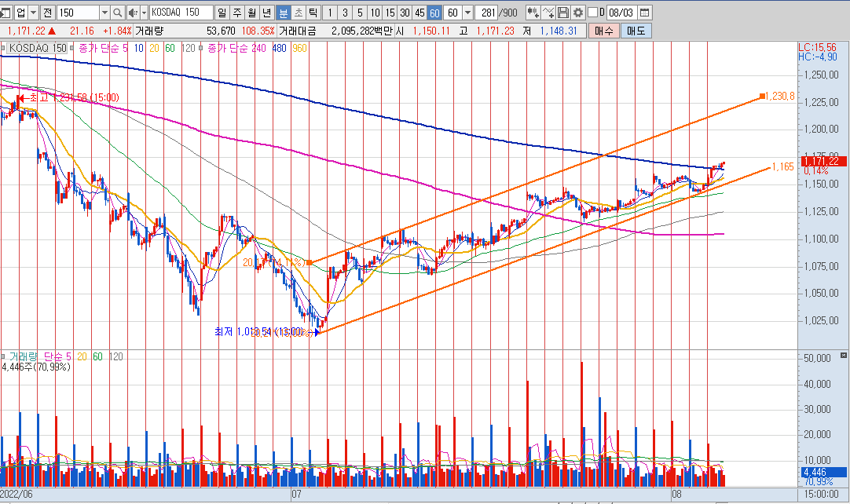The image size is (850, 504).
Task: Click the 거래량 volume pane legend label
Action: pos(24,356)
